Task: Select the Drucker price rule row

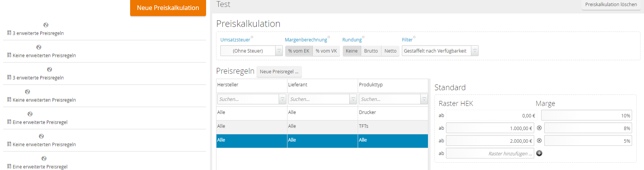Action: (x=322, y=113)
